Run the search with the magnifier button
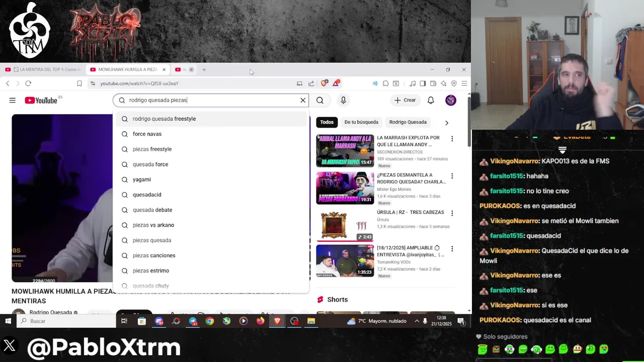 point(320,100)
